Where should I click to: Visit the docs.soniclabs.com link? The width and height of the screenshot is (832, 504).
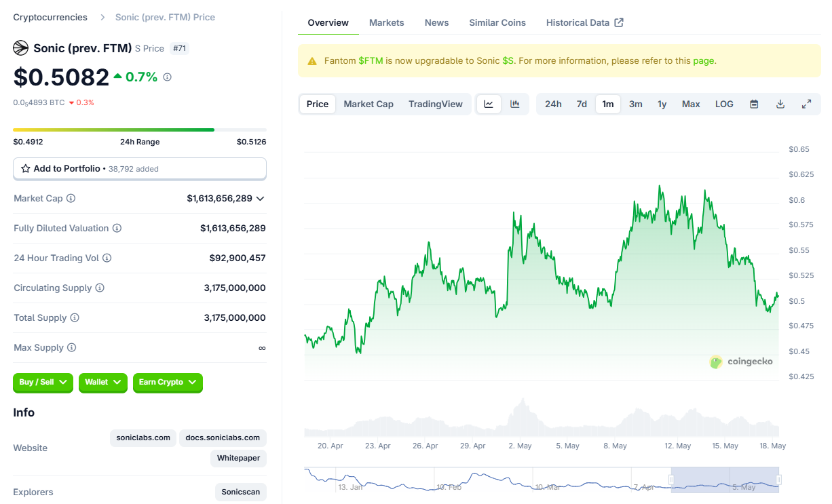(x=223, y=438)
